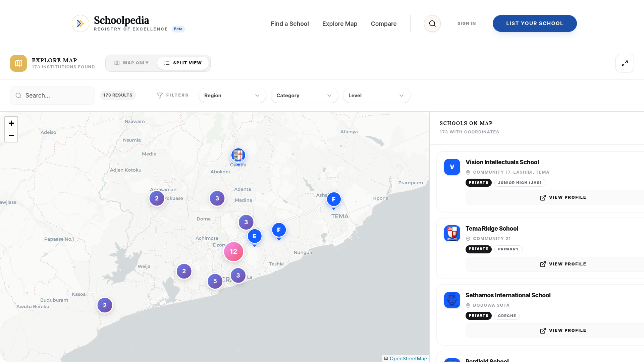Click the Filters button
Image resolution: width=644 pixels, height=362 pixels.
pyautogui.click(x=172, y=96)
